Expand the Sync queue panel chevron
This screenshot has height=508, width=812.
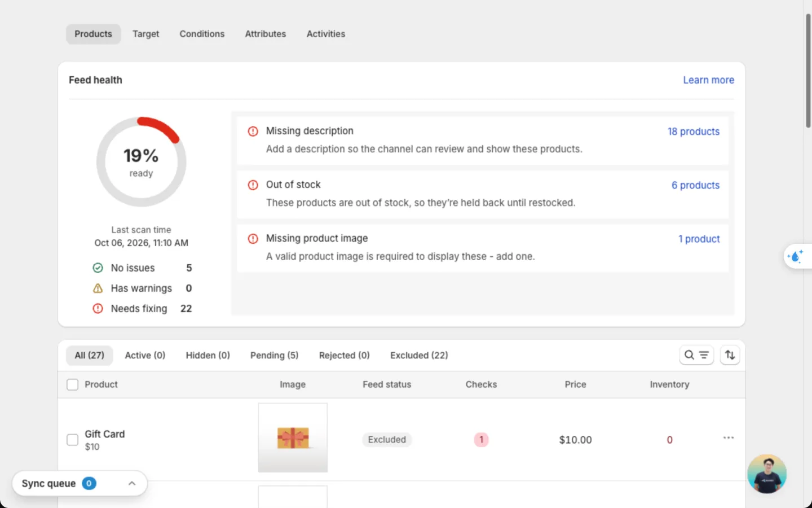coord(132,484)
